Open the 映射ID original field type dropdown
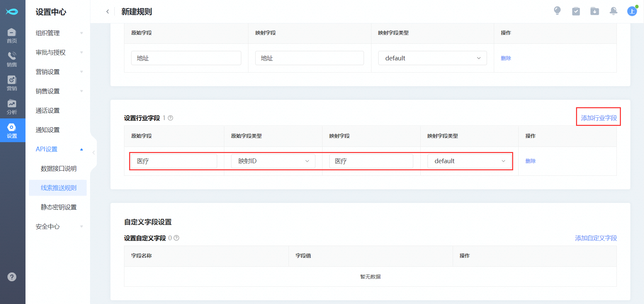The image size is (644, 304). tap(273, 161)
